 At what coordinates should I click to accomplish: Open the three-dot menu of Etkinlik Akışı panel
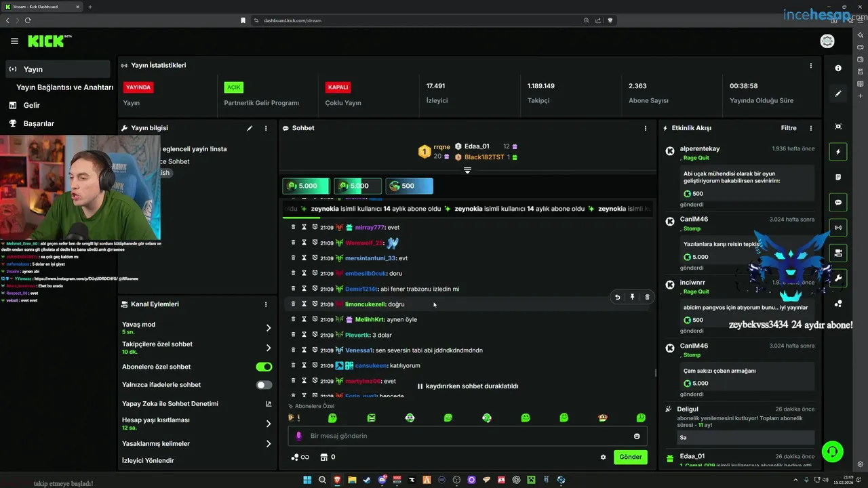810,128
